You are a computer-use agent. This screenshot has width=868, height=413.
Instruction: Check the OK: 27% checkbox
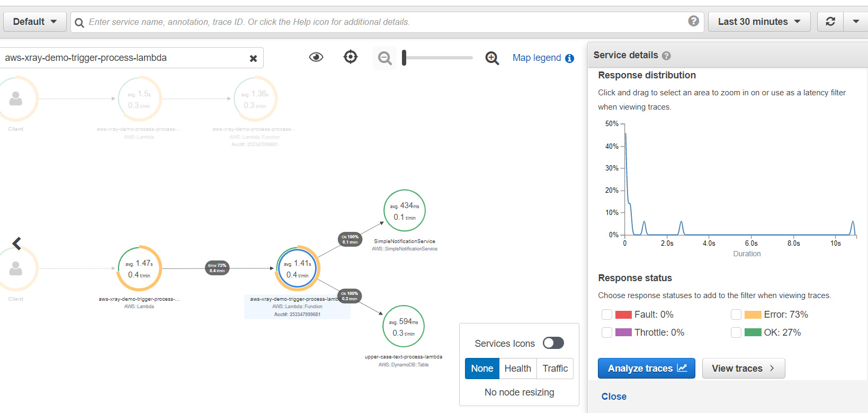tap(736, 333)
